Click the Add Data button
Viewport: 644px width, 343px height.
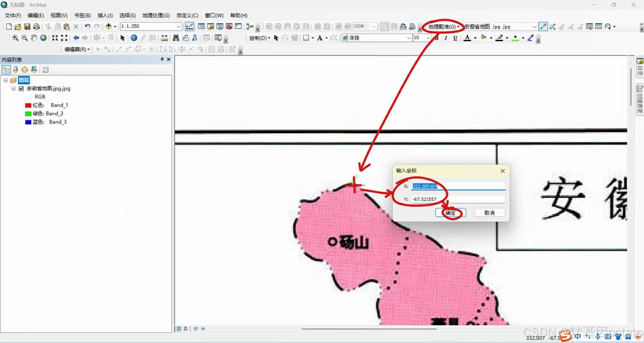pos(109,26)
